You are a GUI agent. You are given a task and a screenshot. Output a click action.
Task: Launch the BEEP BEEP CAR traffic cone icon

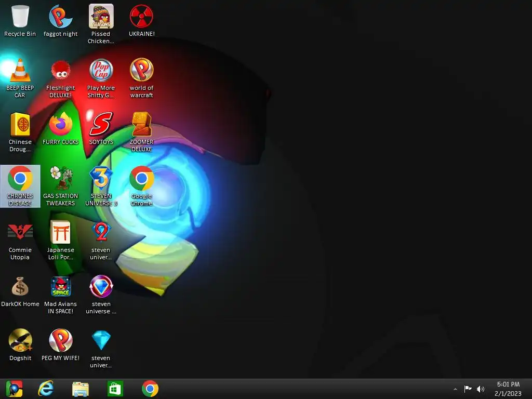(20, 70)
